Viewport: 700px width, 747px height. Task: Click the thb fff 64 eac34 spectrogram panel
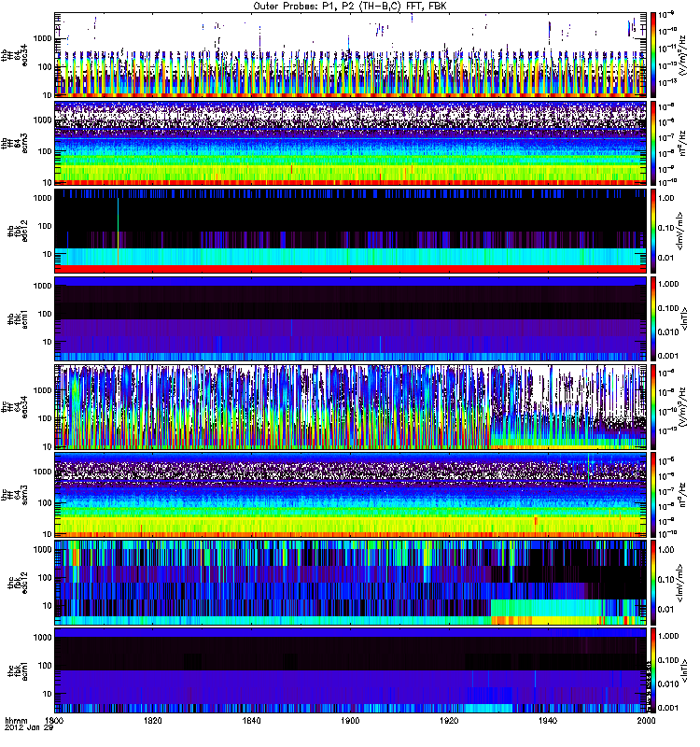point(351,55)
